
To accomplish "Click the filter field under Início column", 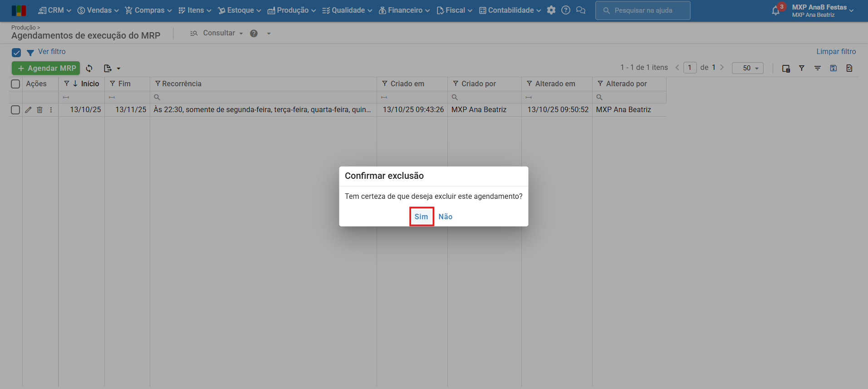I will (82, 97).
